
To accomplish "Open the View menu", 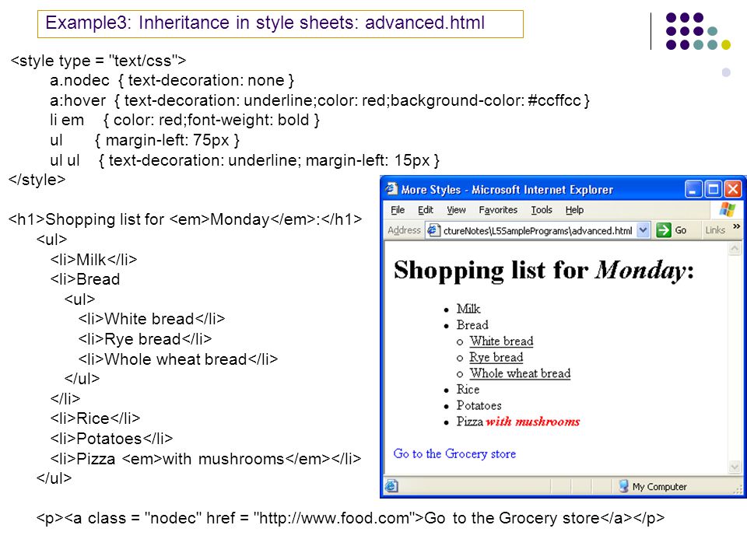I will [456, 210].
